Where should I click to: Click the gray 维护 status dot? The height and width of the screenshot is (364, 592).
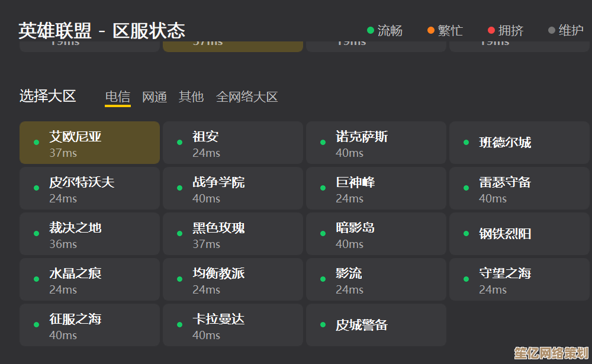[x=552, y=30]
